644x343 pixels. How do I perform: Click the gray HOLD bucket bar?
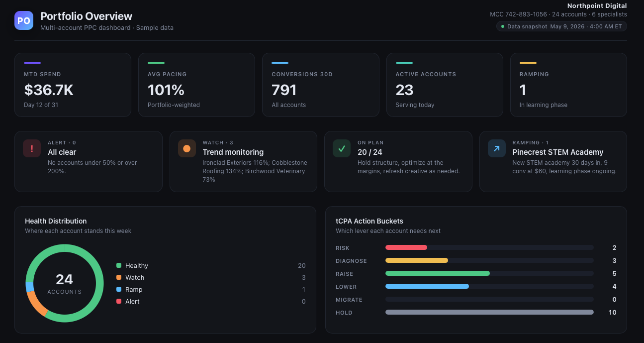[x=489, y=312]
